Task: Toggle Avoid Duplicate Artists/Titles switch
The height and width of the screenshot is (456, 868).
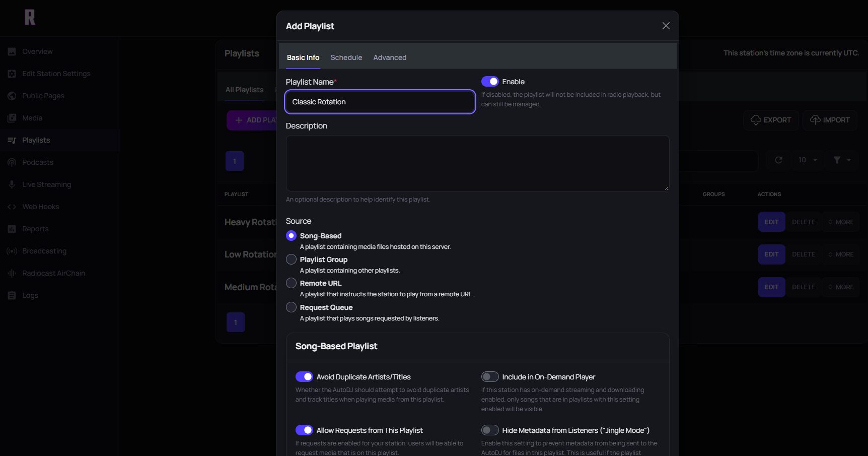Action: tap(304, 377)
